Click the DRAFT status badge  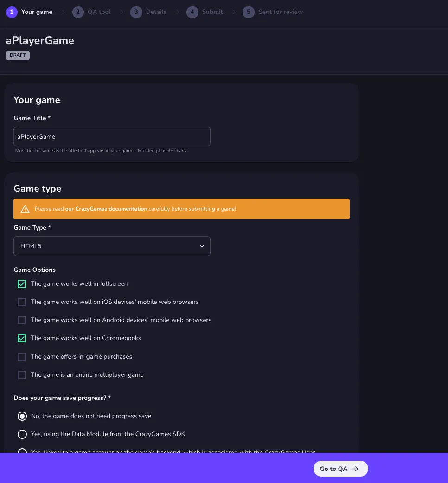point(18,55)
